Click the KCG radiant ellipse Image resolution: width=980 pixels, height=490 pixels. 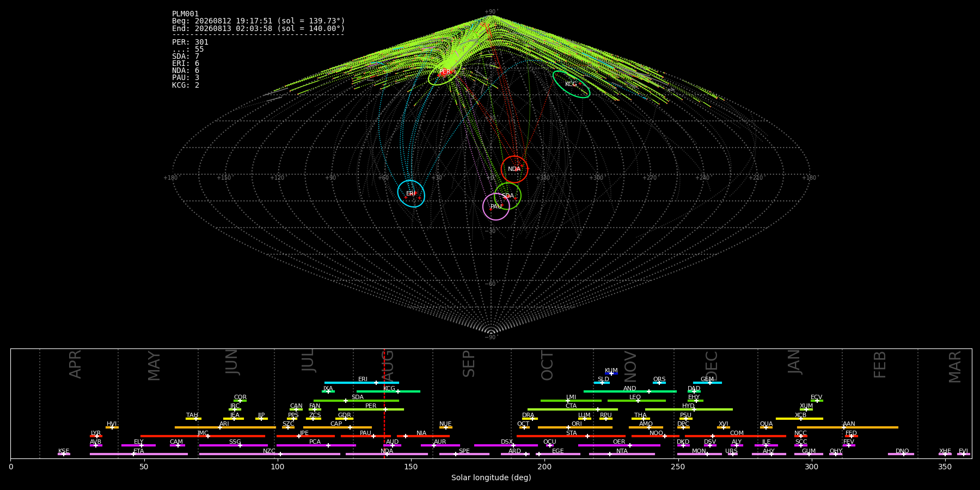(x=571, y=84)
